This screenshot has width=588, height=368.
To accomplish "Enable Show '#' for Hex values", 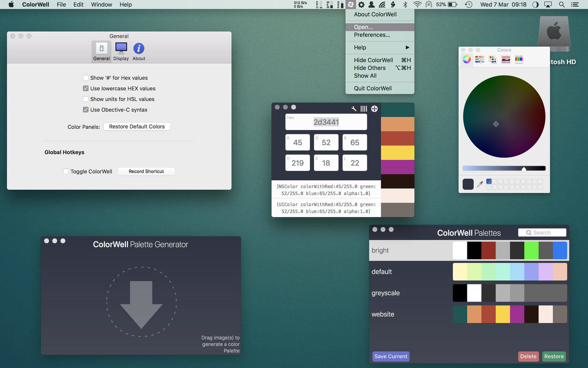I will [86, 78].
